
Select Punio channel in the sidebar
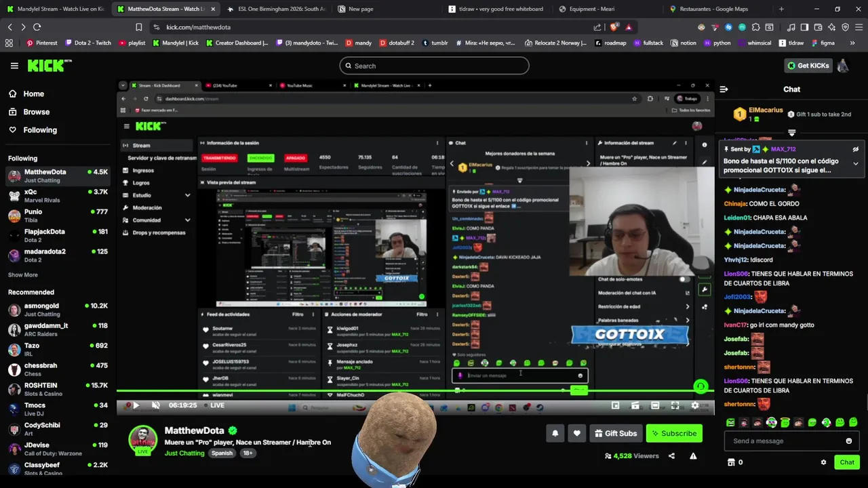(58, 216)
